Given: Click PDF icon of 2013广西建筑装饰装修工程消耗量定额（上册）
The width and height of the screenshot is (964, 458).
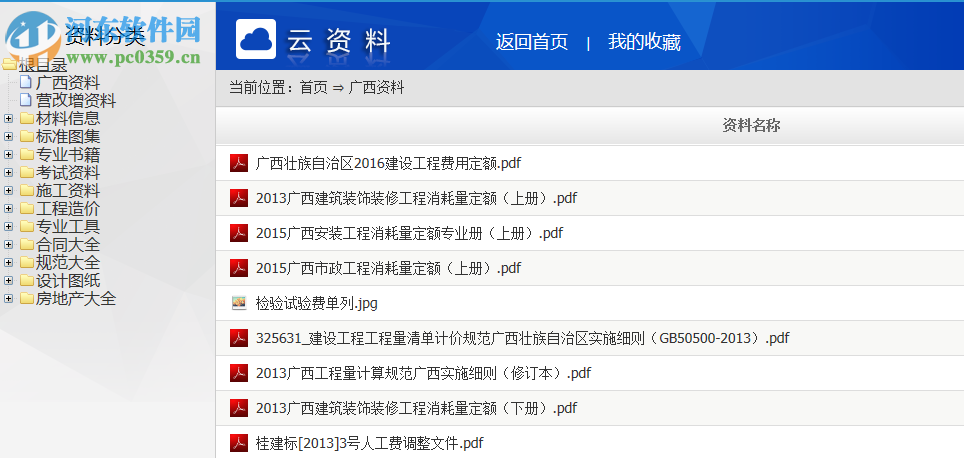Looking at the screenshot, I should pos(239,198).
